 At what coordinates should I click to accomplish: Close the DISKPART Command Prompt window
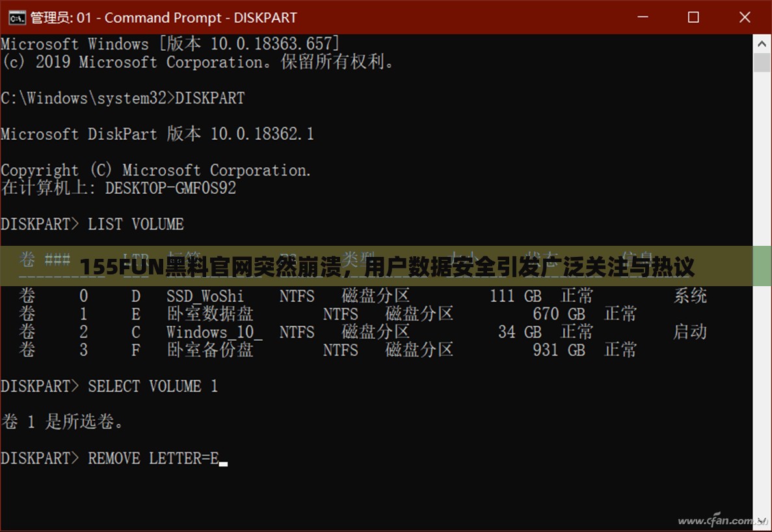[x=745, y=17]
